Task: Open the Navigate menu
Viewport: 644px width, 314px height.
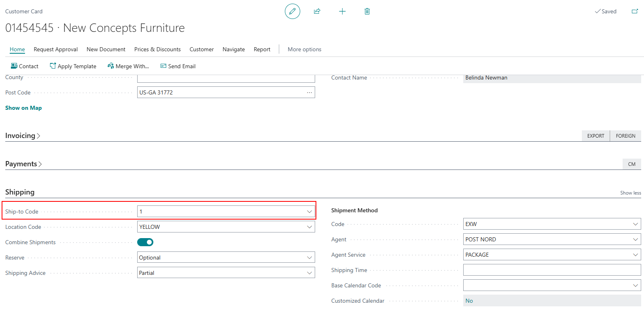Action: click(x=234, y=49)
